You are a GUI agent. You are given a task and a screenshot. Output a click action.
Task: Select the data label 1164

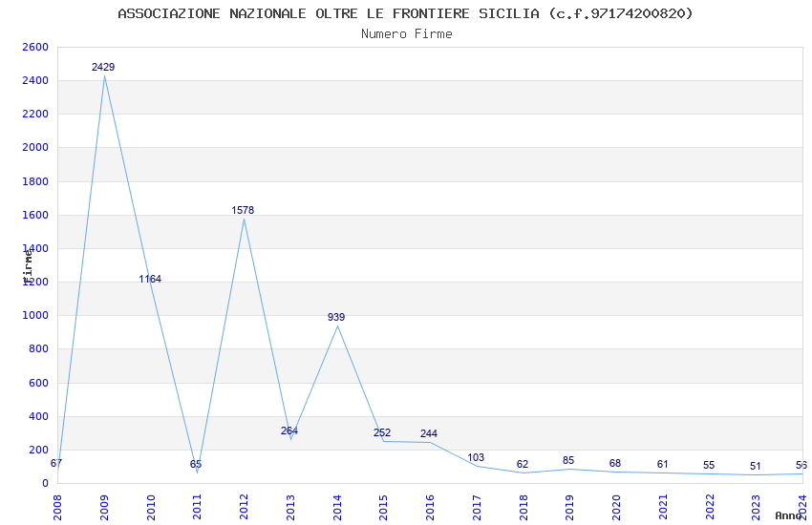(150, 279)
